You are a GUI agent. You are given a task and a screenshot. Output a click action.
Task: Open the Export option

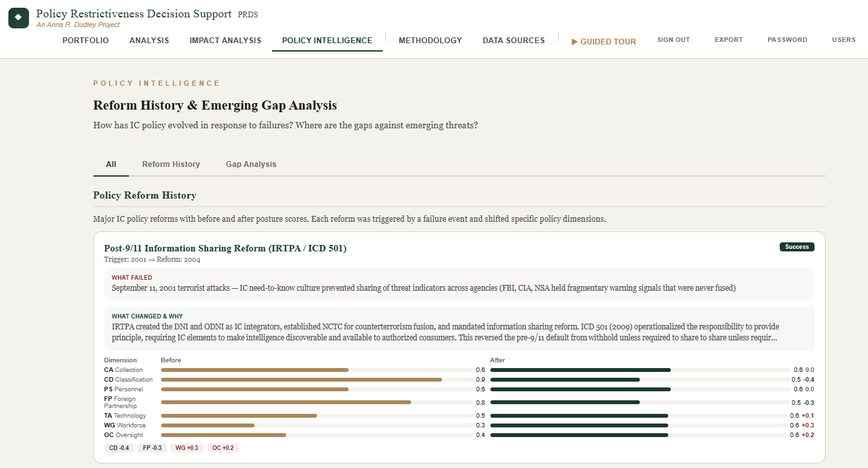click(728, 39)
